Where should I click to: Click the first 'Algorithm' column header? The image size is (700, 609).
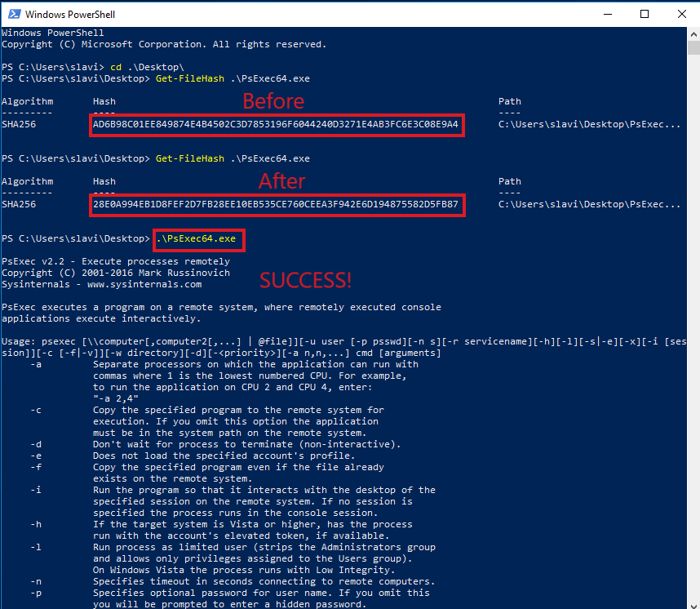[x=27, y=101]
